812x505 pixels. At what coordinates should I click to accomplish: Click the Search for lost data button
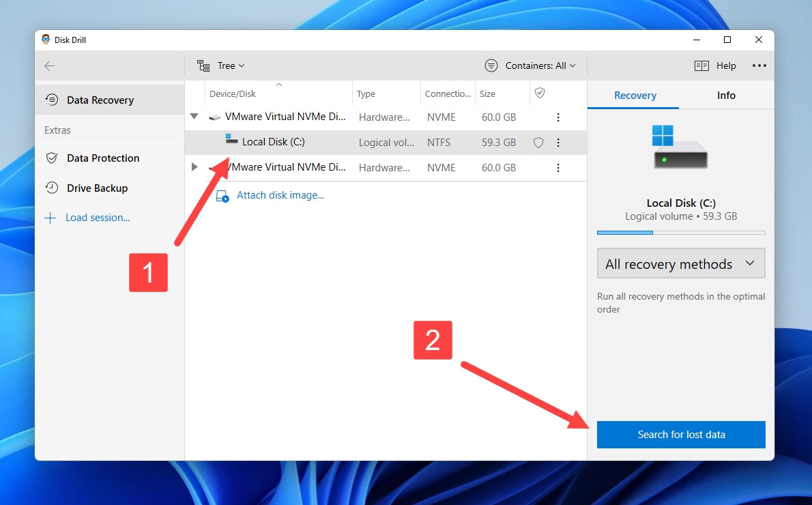681,435
